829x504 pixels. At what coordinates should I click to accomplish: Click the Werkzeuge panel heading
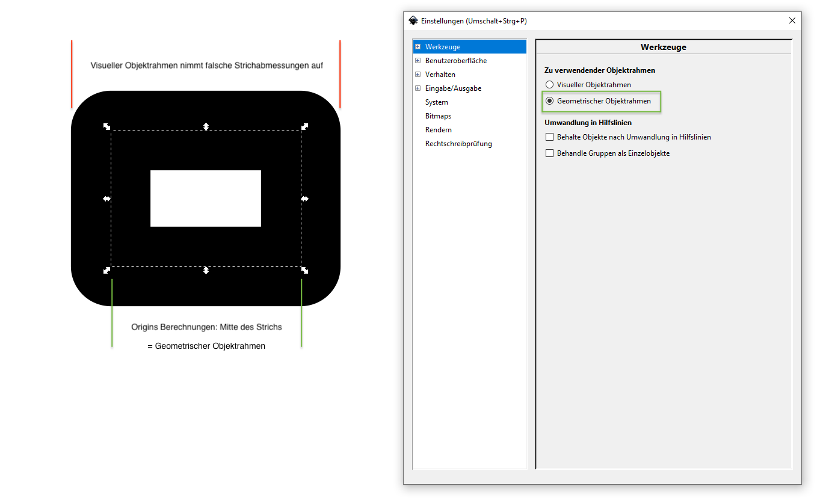(x=664, y=47)
